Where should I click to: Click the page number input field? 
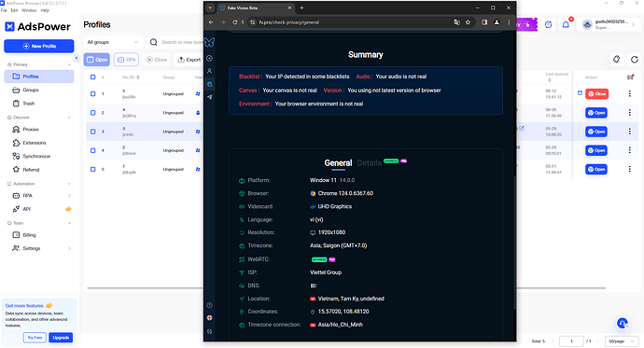pos(571,341)
